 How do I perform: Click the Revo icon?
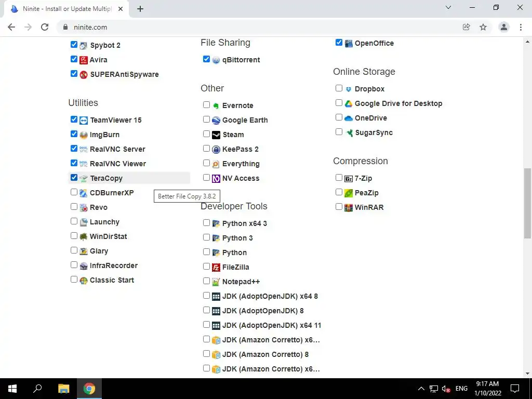(84, 208)
